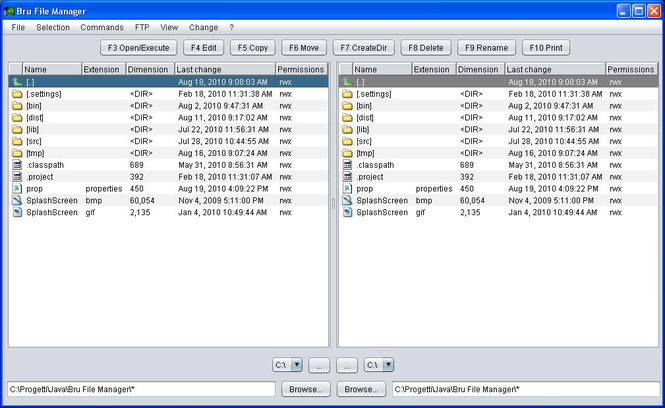
Task: Click the F8 Delete button
Action: pos(426,48)
